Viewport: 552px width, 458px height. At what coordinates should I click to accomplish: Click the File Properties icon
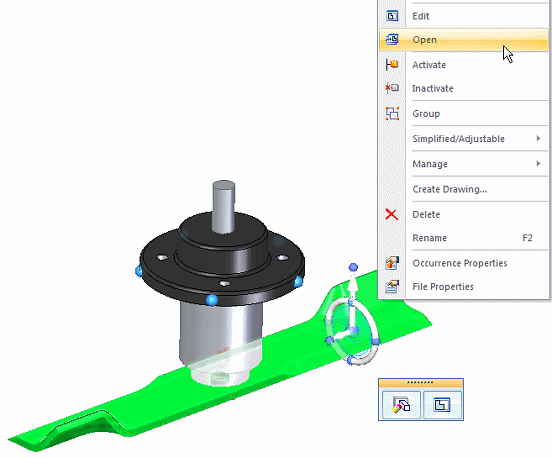pyautogui.click(x=392, y=287)
